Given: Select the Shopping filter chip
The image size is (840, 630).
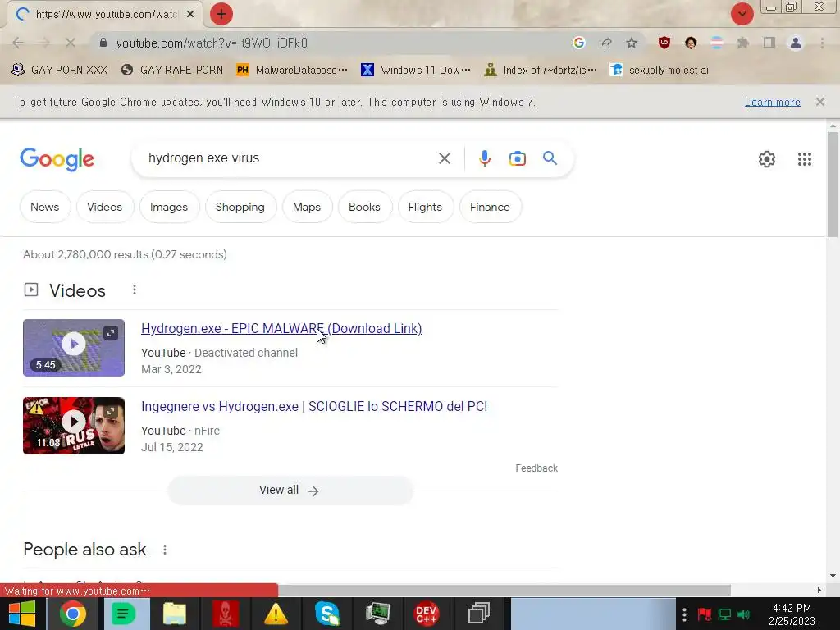Looking at the screenshot, I should [240, 207].
